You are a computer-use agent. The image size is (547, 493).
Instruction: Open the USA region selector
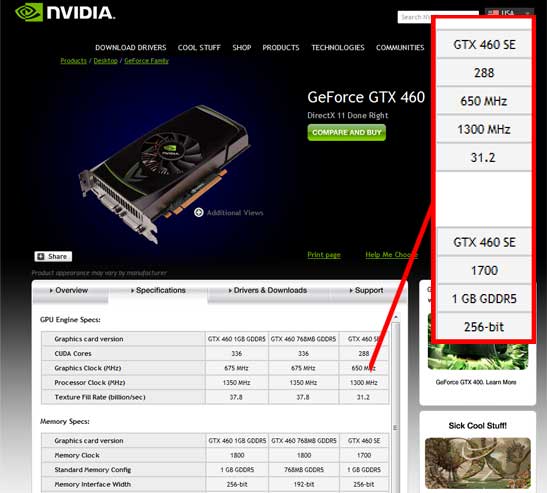point(509,12)
